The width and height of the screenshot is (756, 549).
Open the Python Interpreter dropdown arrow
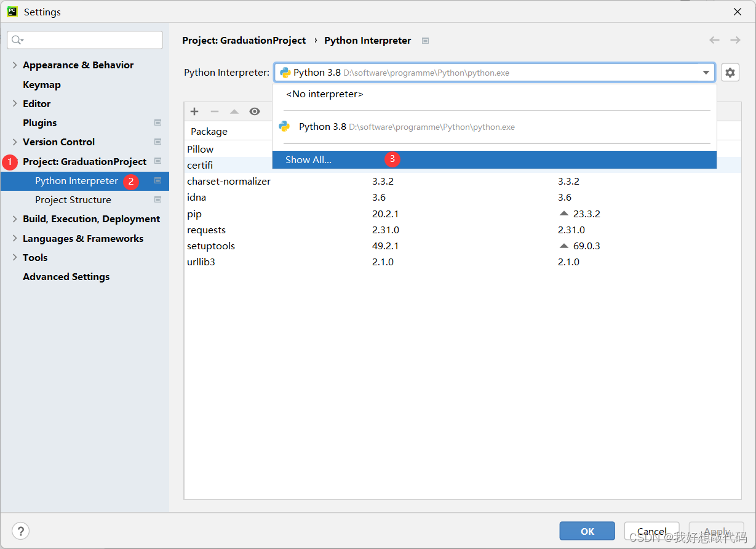pyautogui.click(x=706, y=73)
